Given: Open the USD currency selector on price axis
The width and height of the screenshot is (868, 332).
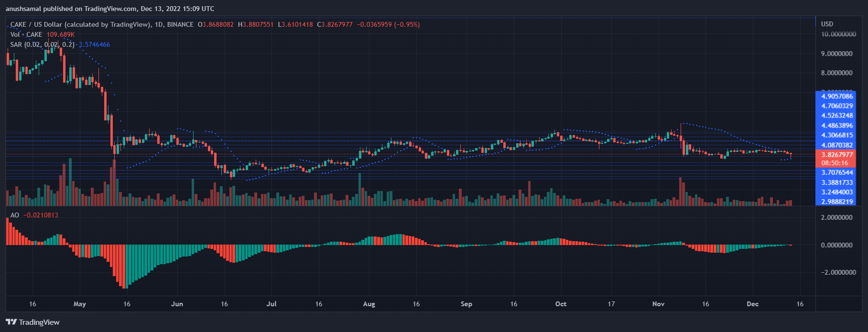Looking at the screenshot, I should coord(827,24).
